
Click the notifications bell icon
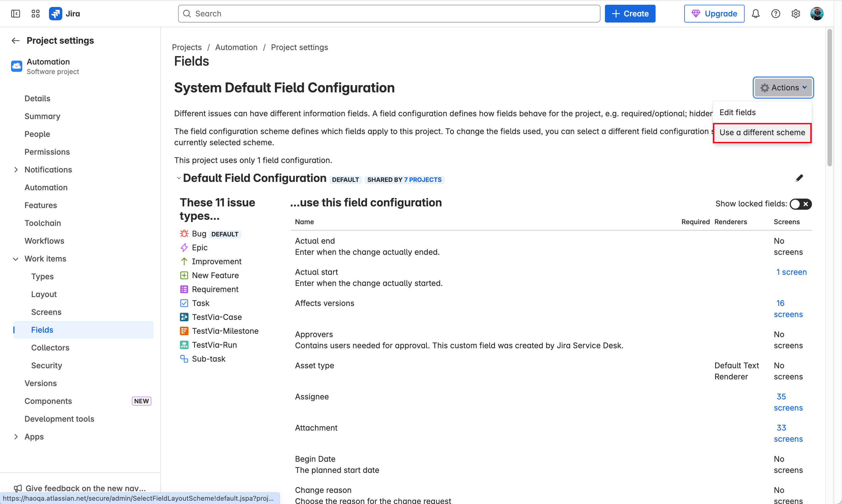(x=755, y=14)
